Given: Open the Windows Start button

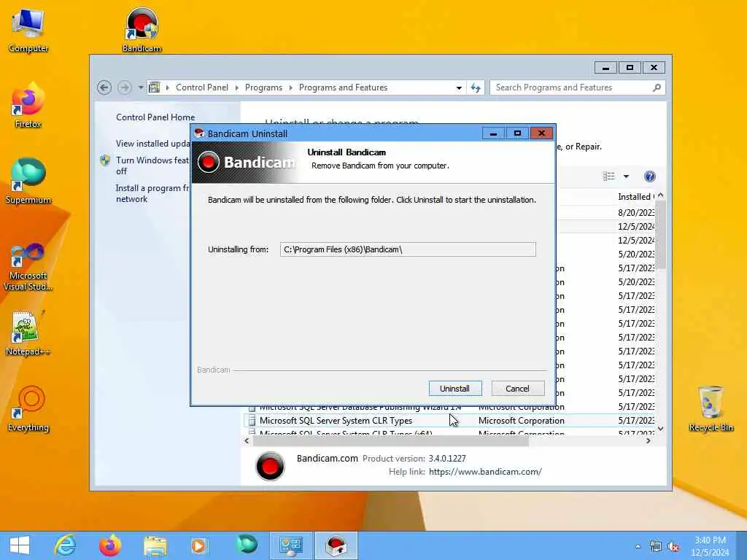Looking at the screenshot, I should [20, 545].
